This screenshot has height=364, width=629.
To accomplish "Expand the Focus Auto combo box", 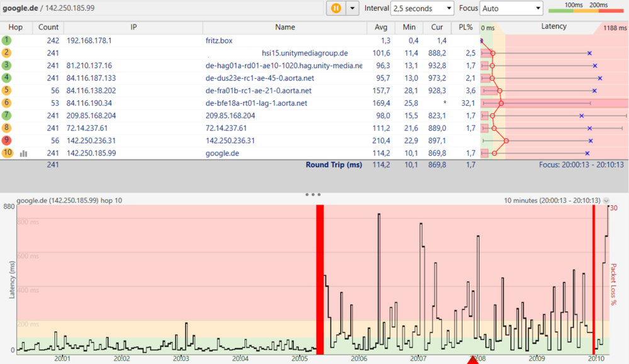I will (511, 8).
